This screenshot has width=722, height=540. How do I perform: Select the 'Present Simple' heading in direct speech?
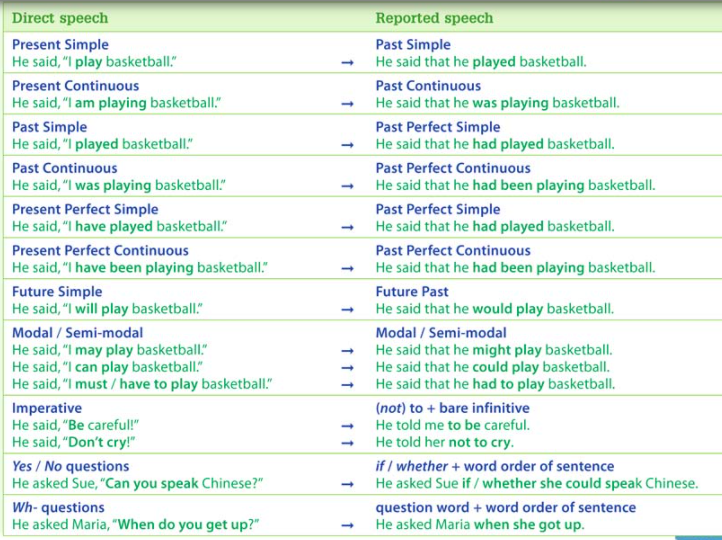coord(60,45)
